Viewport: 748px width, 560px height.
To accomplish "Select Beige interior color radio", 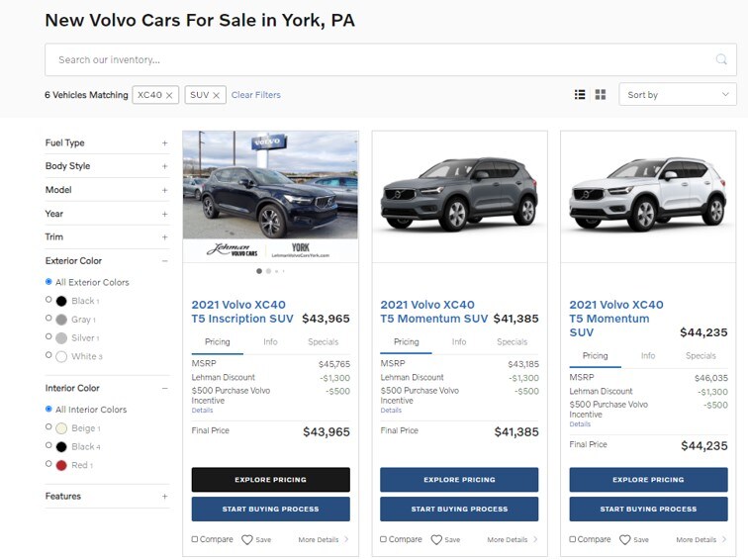I will [48, 426].
